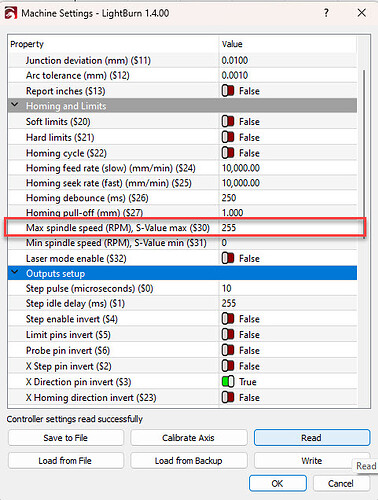Image resolution: width=378 pixels, height=500 pixels.
Task: Toggle X Homing direction invert ($23) switch
Action: [x=228, y=397]
